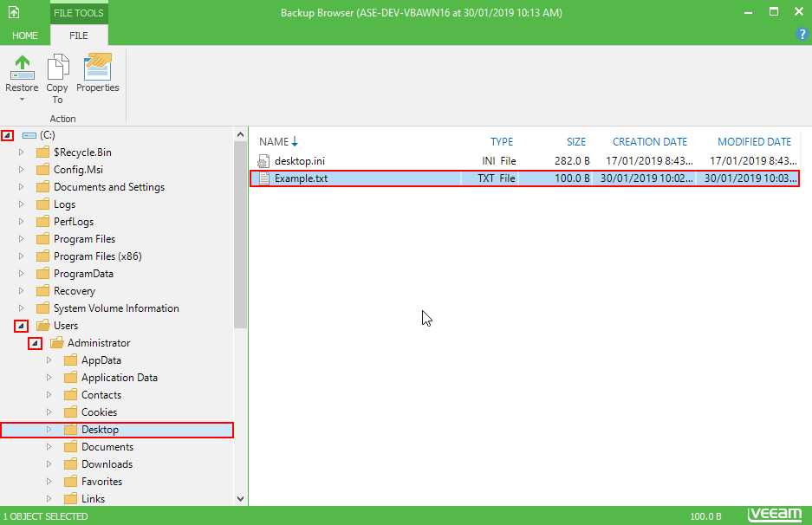
Task: Click the help question mark icon
Action: coord(802,35)
